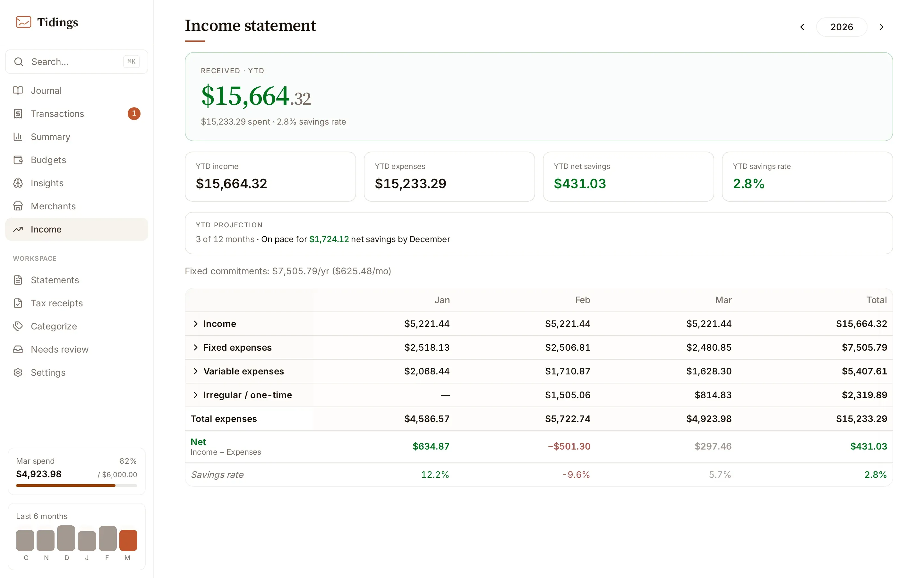
Task: Click the Jan column header
Action: pyautogui.click(x=442, y=300)
